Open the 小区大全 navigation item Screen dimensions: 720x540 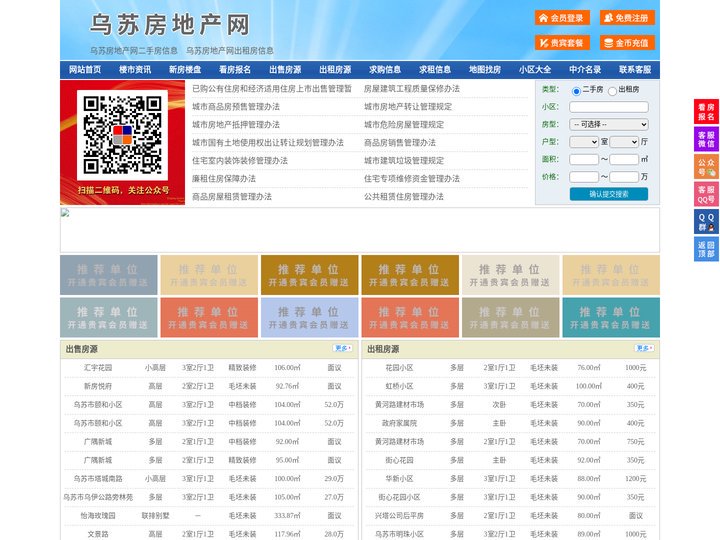click(x=535, y=70)
